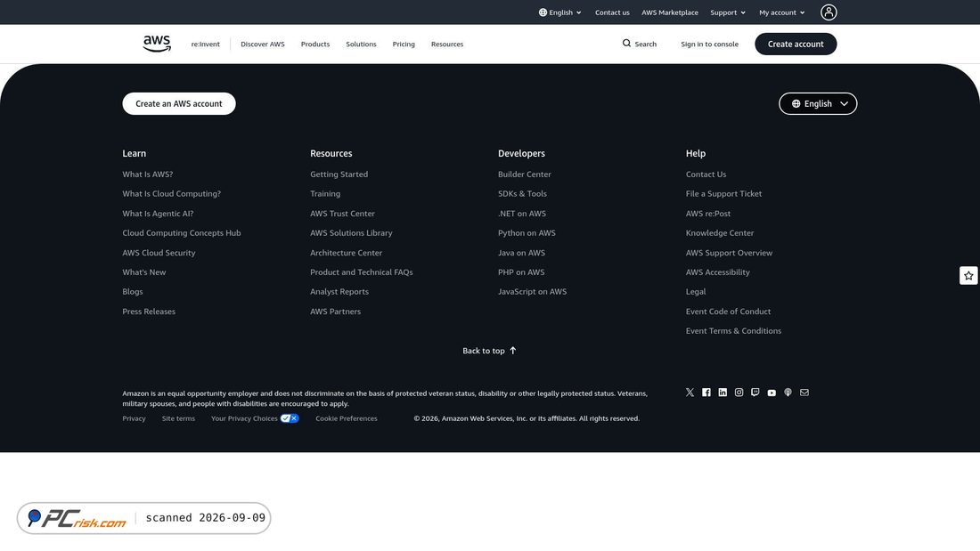Open the AWS Instagram icon
The height and width of the screenshot is (551, 980).
(739, 393)
